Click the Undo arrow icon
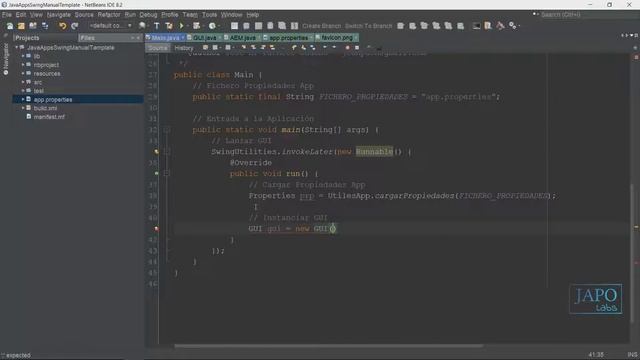This screenshot has width=640, height=360. click(x=62, y=26)
